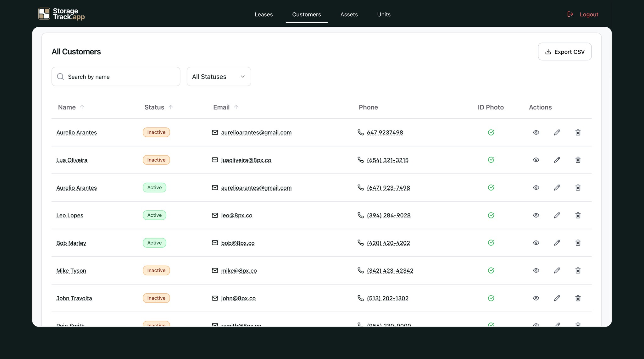The height and width of the screenshot is (359, 644).
Task: View Lua Oliveira with eye icon
Action: coord(536,160)
